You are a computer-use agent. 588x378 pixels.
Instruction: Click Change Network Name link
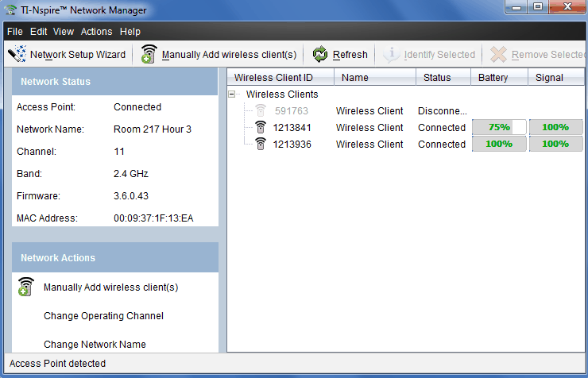pyautogui.click(x=95, y=345)
